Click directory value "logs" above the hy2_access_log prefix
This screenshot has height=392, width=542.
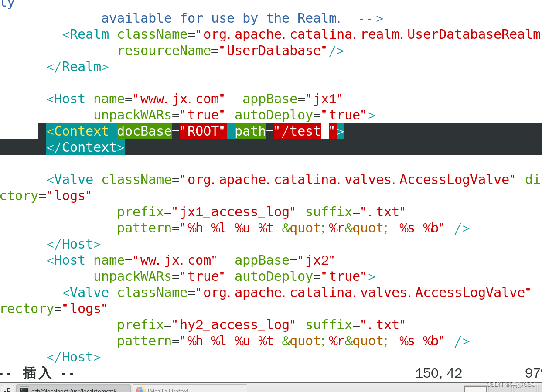click(x=85, y=309)
